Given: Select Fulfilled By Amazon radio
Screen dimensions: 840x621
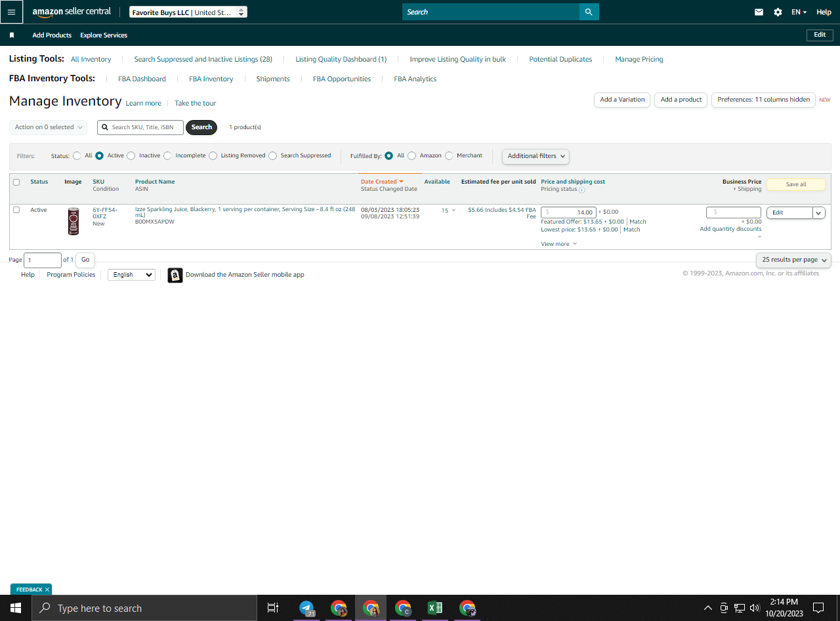Looking at the screenshot, I should 412,156.
